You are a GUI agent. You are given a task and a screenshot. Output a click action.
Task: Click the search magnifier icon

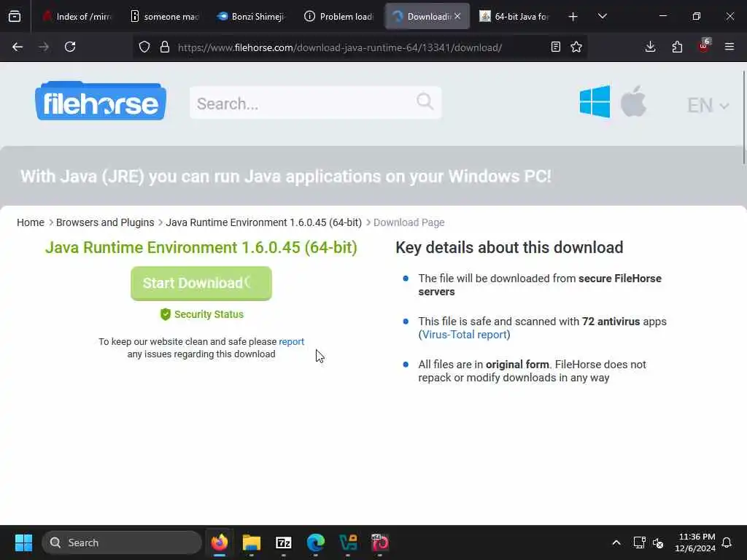(425, 101)
